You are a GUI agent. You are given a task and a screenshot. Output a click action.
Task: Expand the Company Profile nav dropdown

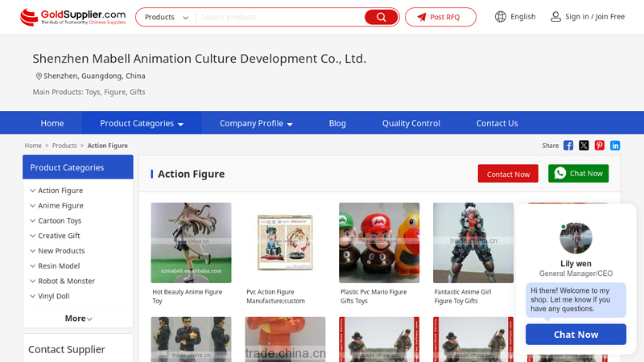point(290,124)
